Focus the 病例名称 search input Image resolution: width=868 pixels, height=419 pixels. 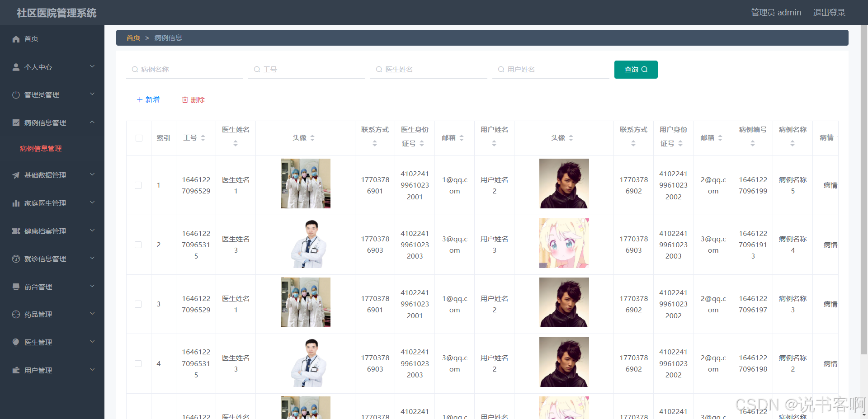pyautogui.click(x=184, y=70)
